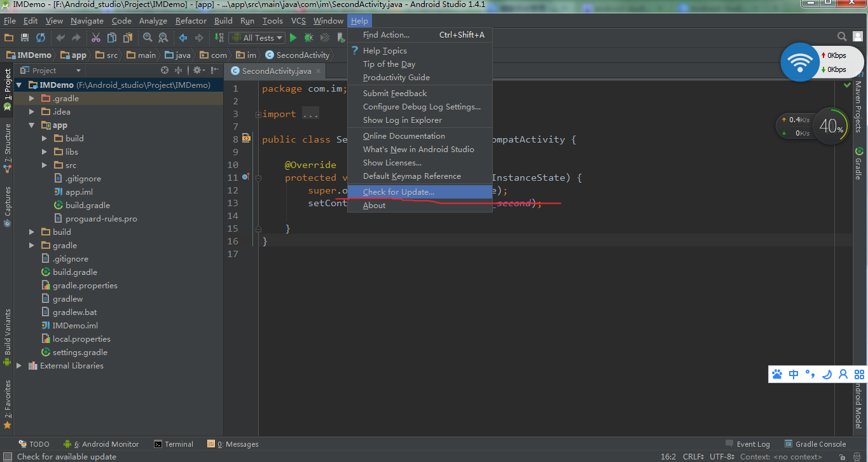Expand the .idea folder
This screenshot has width=868, height=462.
[32, 112]
